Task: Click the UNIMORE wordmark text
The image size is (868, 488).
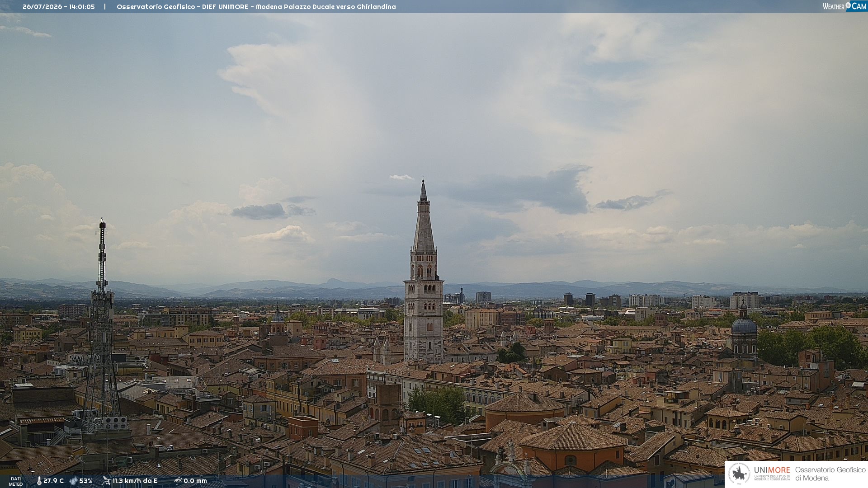Action: pos(772,470)
